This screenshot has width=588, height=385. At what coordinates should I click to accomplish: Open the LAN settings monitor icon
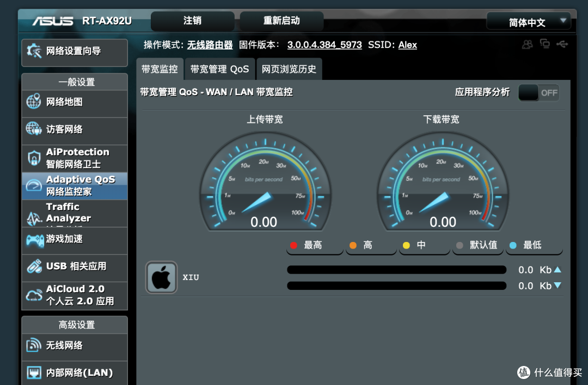[34, 372]
